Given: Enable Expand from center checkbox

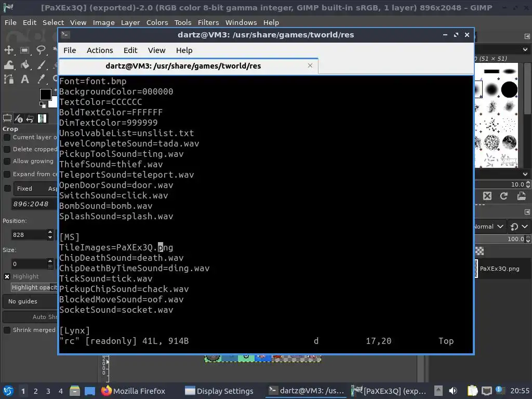Looking at the screenshot, I should pyautogui.click(x=7, y=174).
